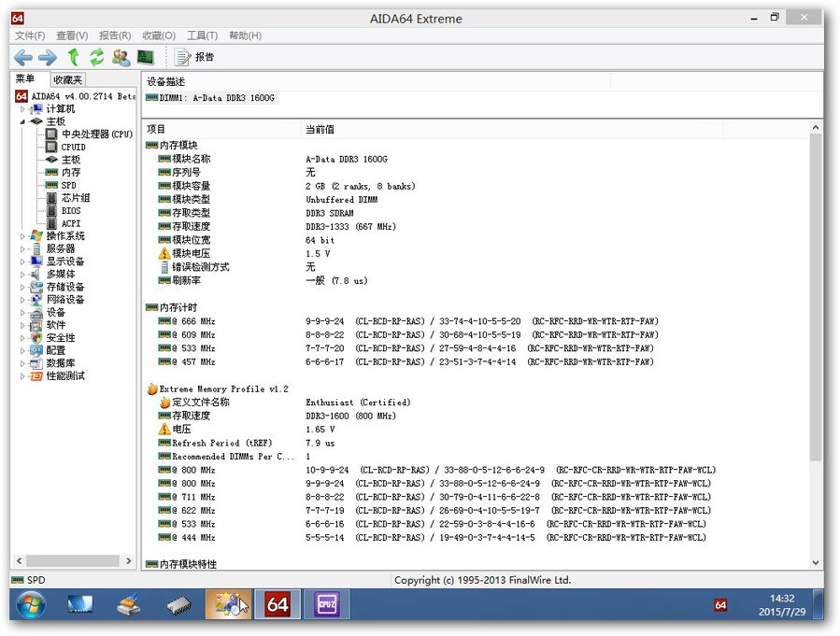Click the green Up arrow toolbar icon

73,57
